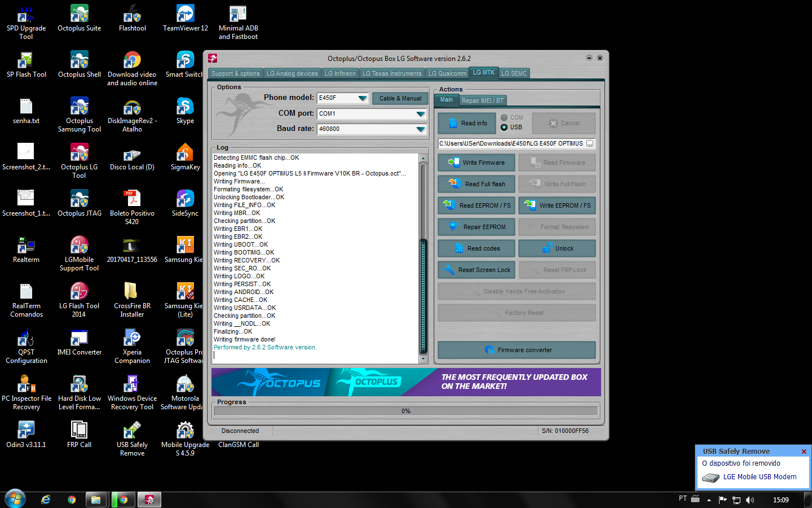Launch Octoplus Shell from desktop
Image resolution: width=812 pixels, height=508 pixels.
point(80,64)
